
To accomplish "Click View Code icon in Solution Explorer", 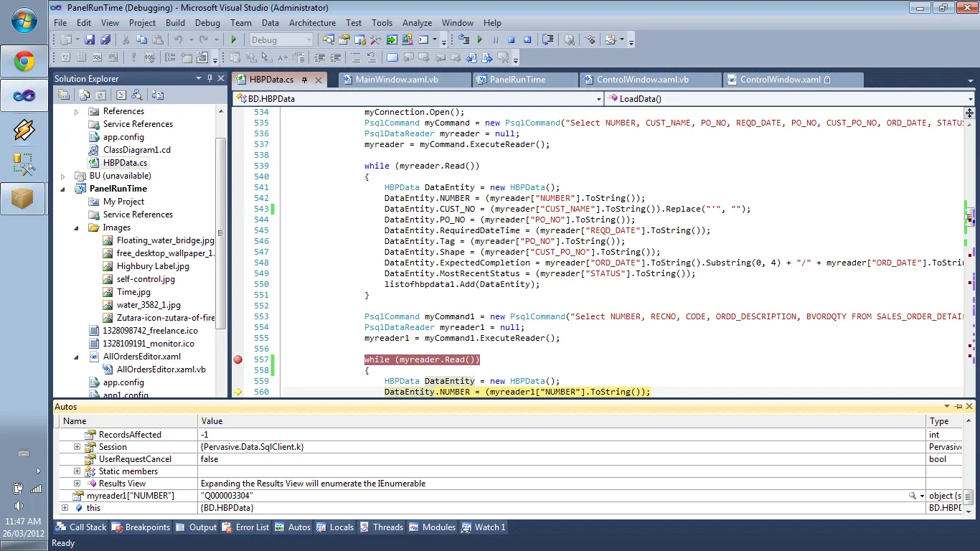I will [121, 95].
